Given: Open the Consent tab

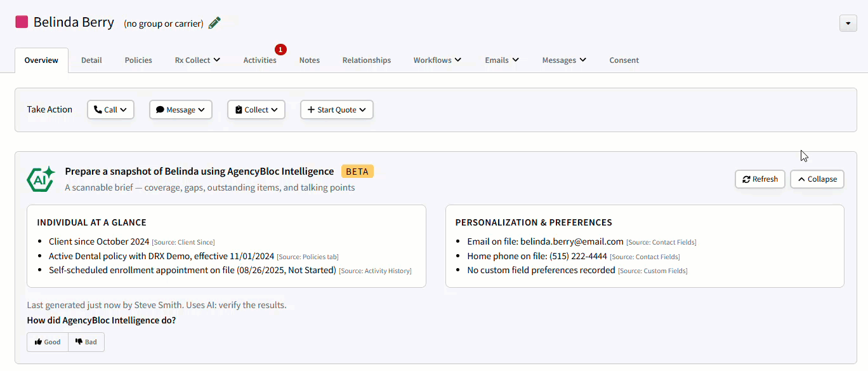Looking at the screenshot, I should (x=624, y=60).
